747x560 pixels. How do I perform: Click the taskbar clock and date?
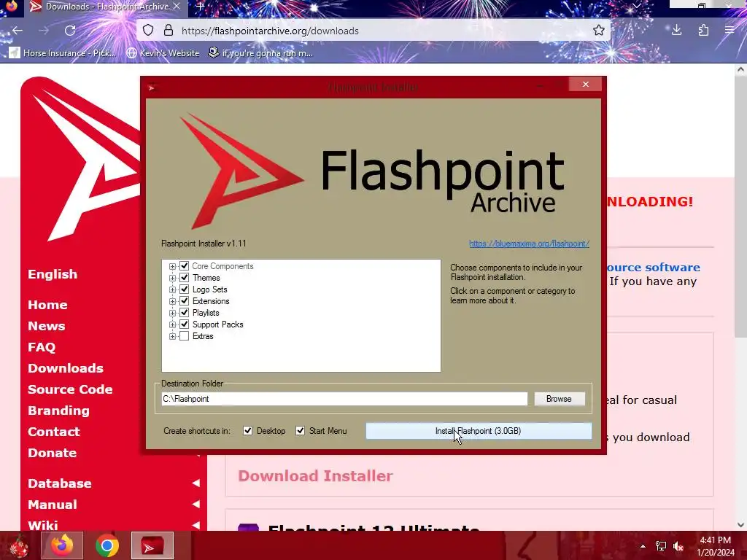(716, 546)
